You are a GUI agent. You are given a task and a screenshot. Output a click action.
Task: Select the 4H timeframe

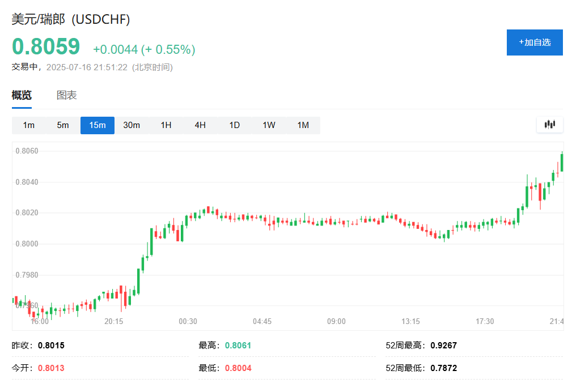point(200,125)
